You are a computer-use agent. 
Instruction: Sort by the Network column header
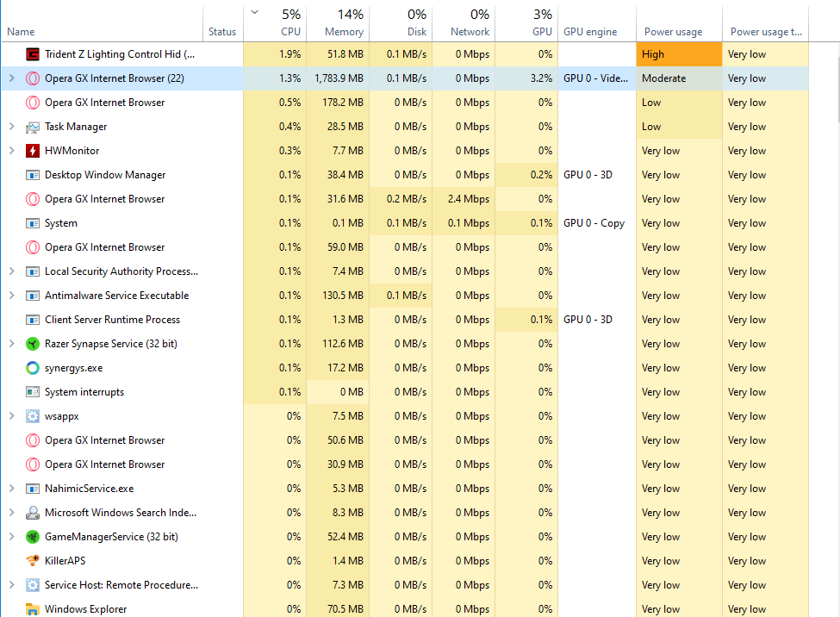pyautogui.click(x=464, y=24)
